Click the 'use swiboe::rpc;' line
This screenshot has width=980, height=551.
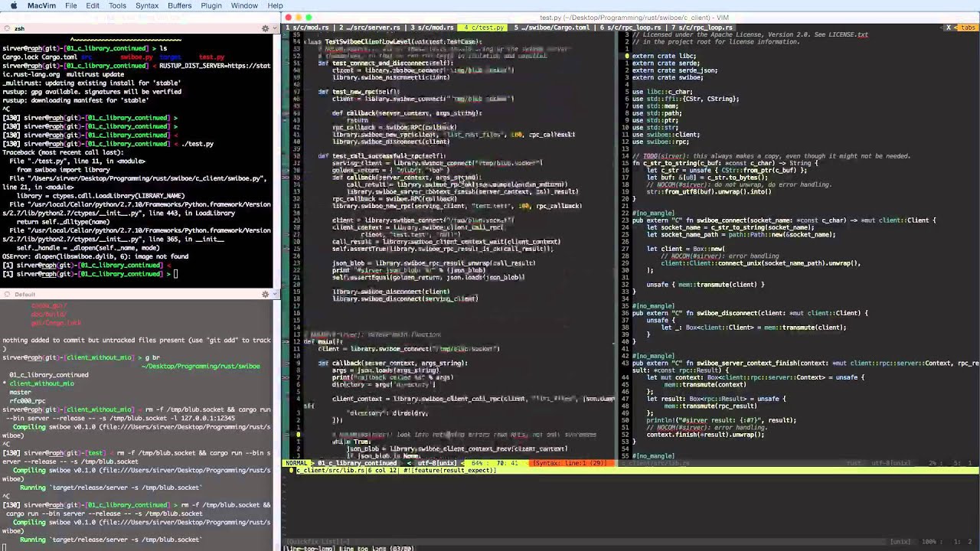pos(660,142)
